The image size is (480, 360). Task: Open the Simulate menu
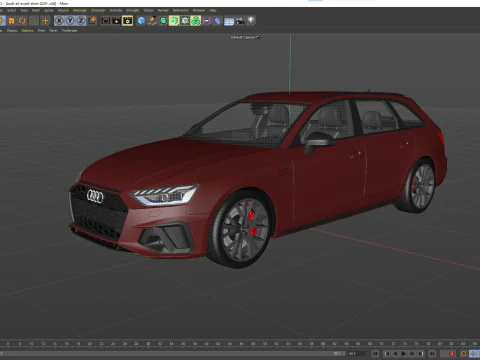132,11
